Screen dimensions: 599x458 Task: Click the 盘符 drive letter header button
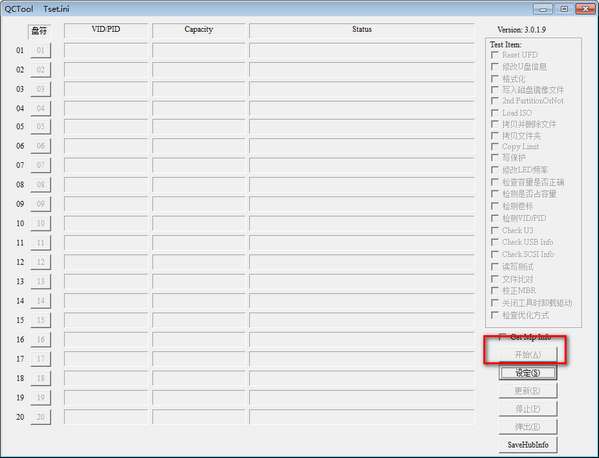(39, 31)
